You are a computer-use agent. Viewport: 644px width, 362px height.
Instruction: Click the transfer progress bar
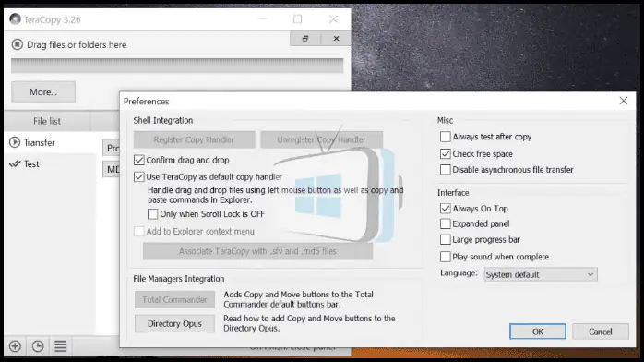pyautogui.click(x=177, y=66)
